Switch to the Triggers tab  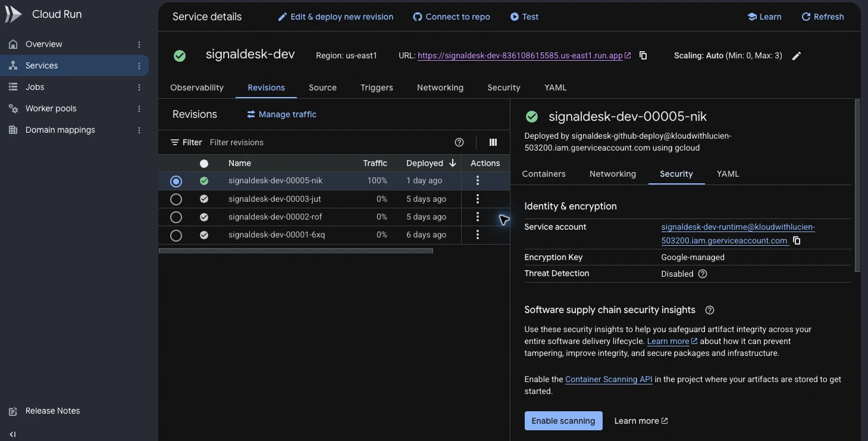point(377,87)
